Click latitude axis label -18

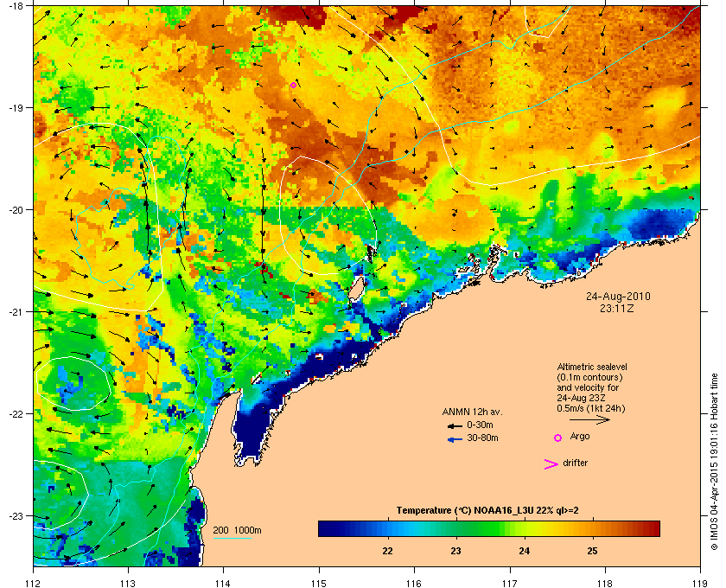16,5
